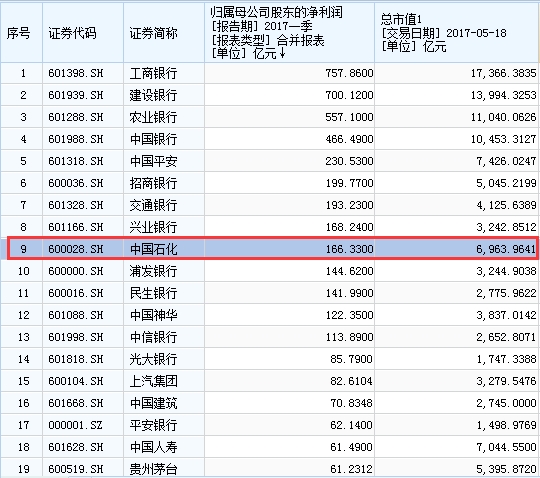
Task: Select the 民生银行 name cell
Action: (153, 293)
